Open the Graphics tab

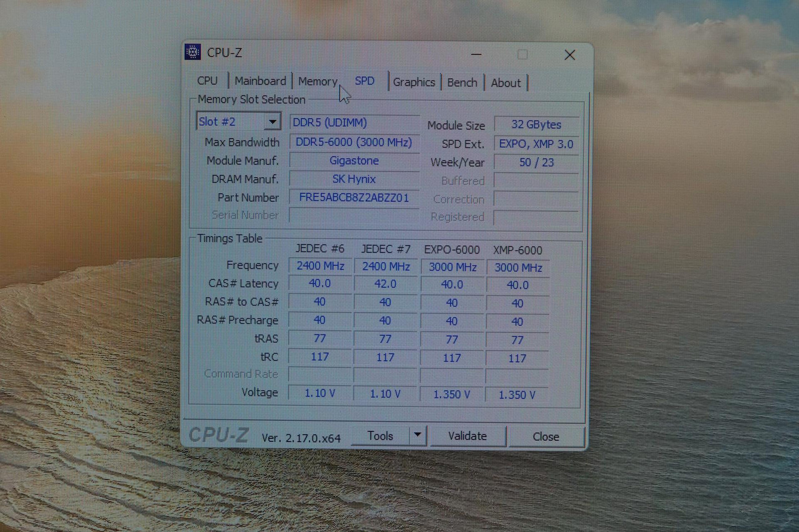(x=414, y=82)
